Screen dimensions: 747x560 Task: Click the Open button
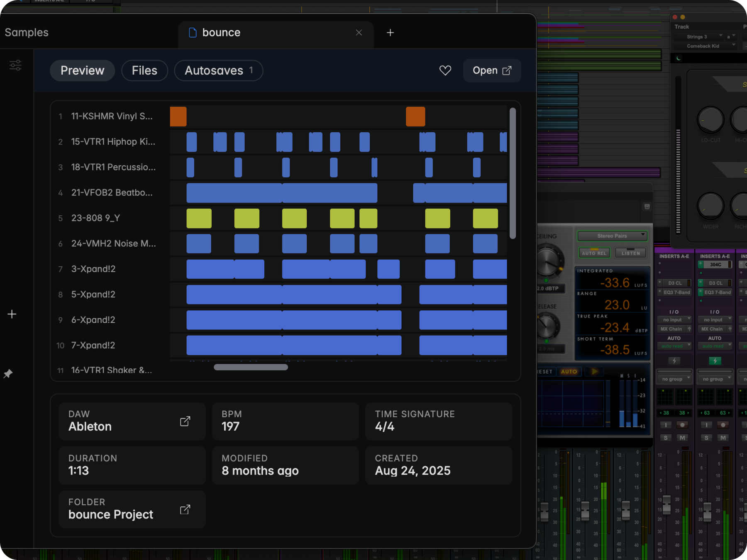click(492, 71)
